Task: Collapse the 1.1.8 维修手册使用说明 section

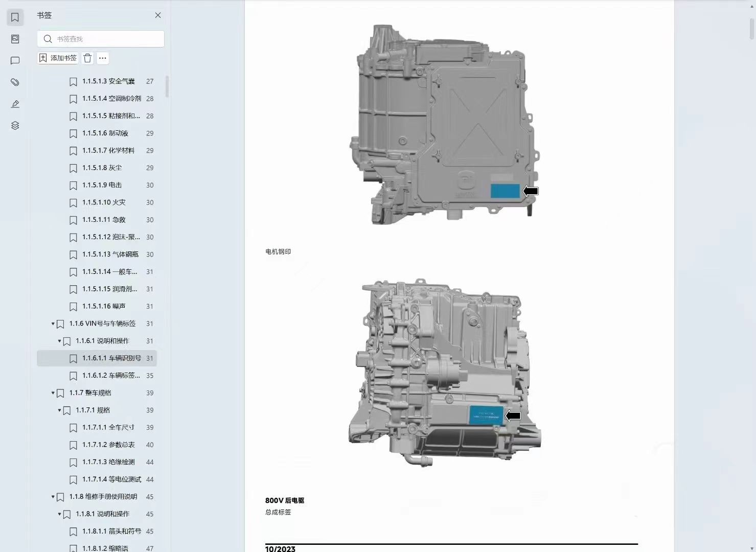Action: (x=53, y=497)
